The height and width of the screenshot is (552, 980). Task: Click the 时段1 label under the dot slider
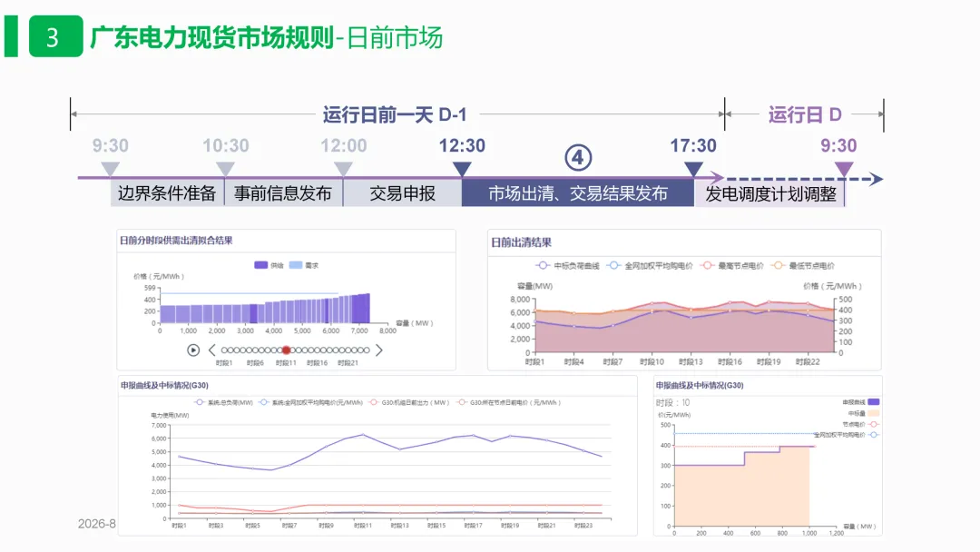pos(224,362)
